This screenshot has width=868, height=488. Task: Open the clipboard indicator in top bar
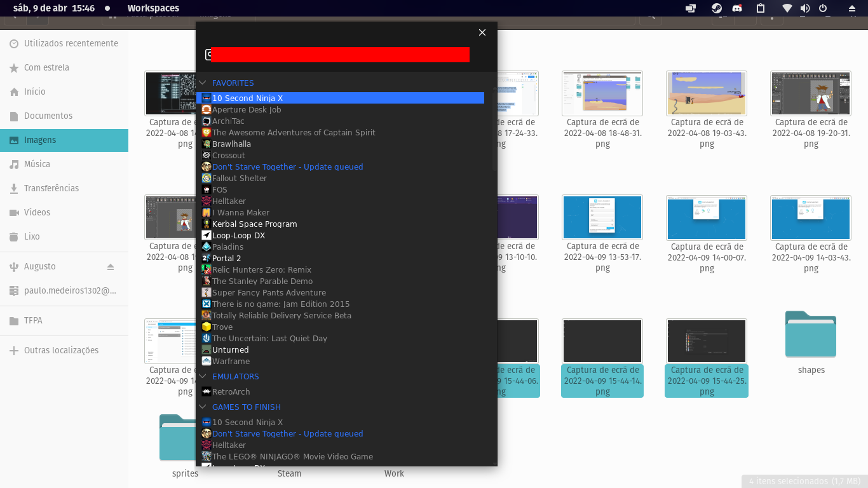[x=761, y=8]
